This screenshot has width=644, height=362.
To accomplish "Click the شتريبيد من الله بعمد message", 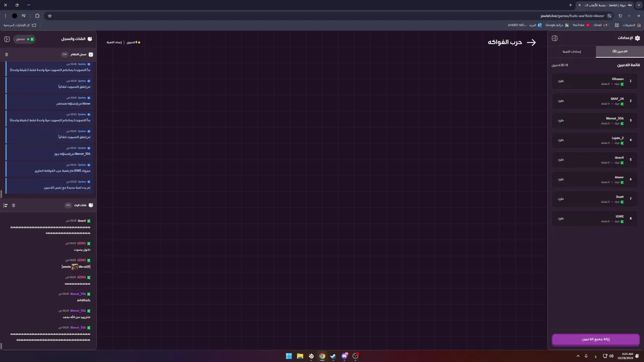I will (76, 317).
